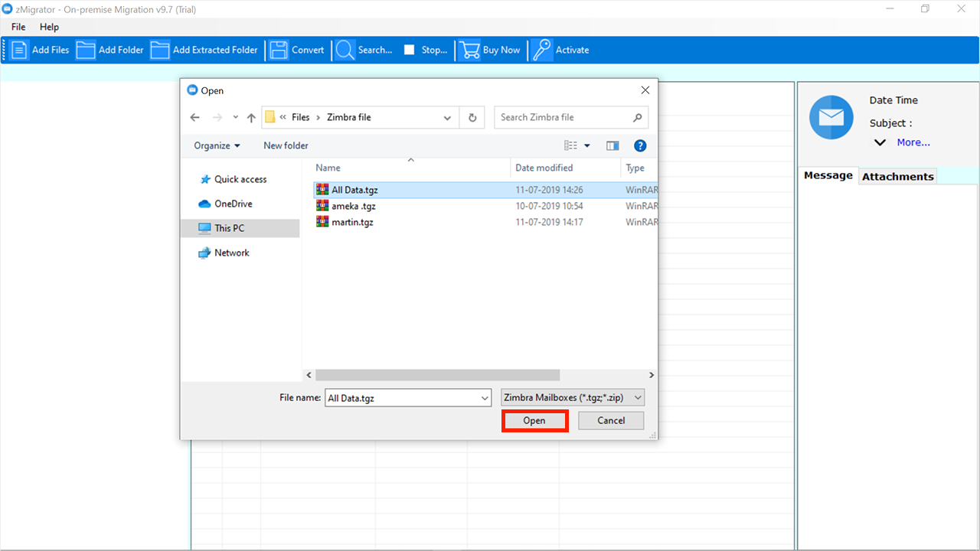Click the file list horizontal scrollbar
Image resolution: width=980 pixels, height=551 pixels.
pyautogui.click(x=437, y=375)
